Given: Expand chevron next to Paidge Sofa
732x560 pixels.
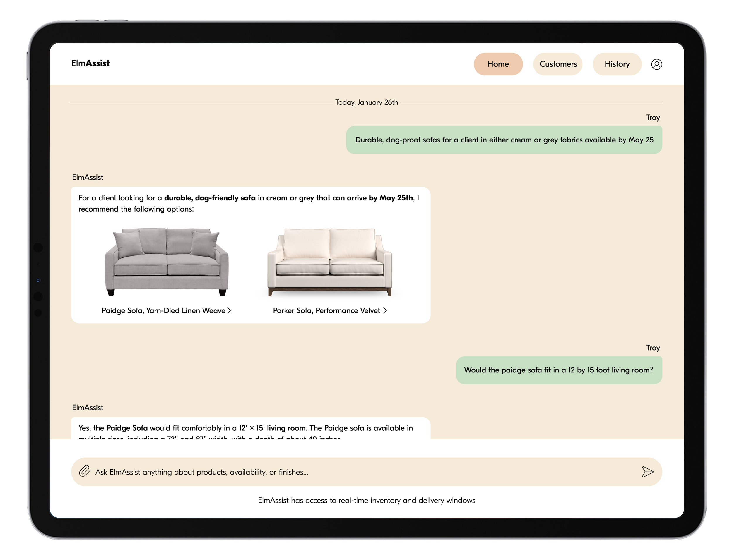Looking at the screenshot, I should [229, 310].
